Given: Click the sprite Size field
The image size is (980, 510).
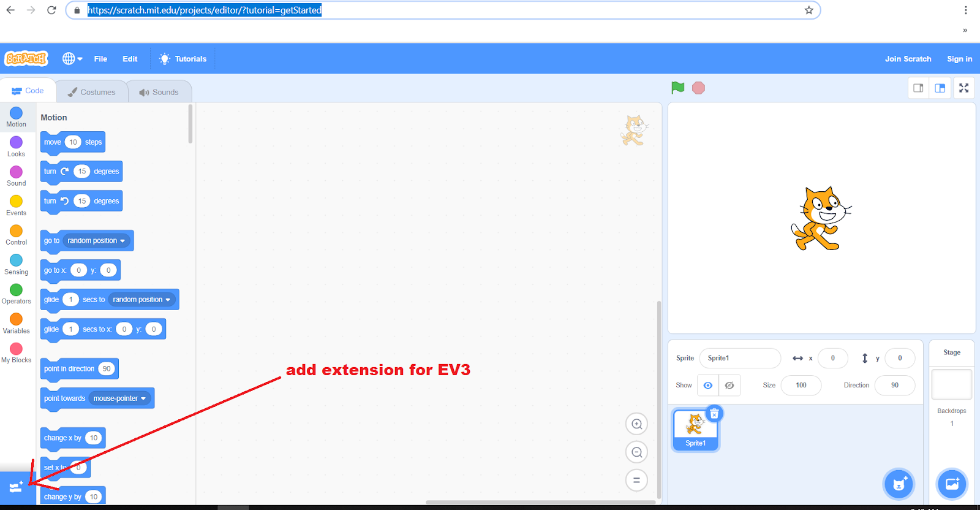Looking at the screenshot, I should [801, 385].
